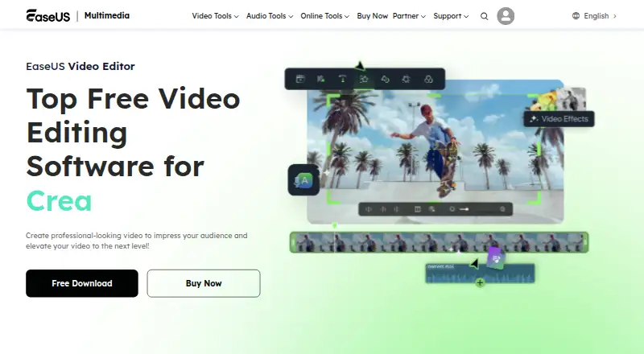This screenshot has width=644, height=354.
Task: Click the Video Effects label
Action: point(565,119)
